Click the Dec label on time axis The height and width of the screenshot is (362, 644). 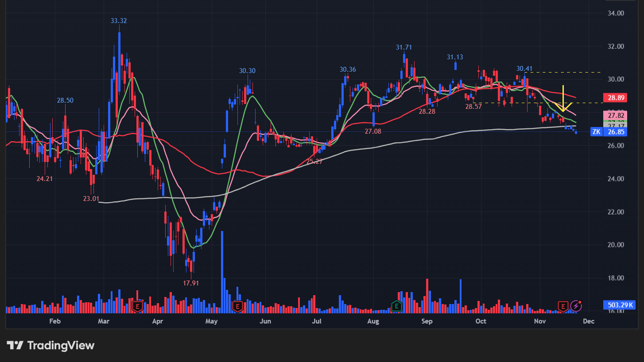pos(588,321)
